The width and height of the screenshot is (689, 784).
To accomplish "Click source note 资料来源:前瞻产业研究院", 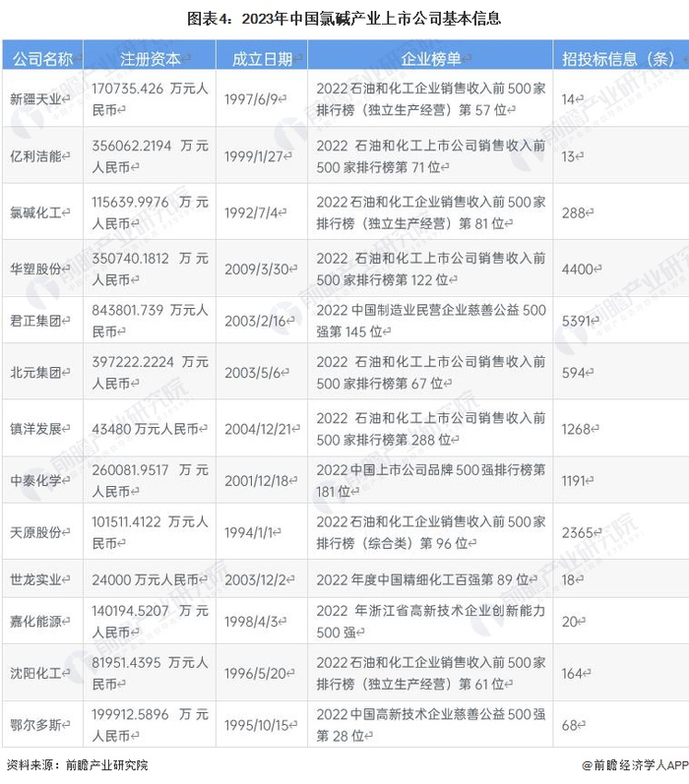I will pos(78,764).
